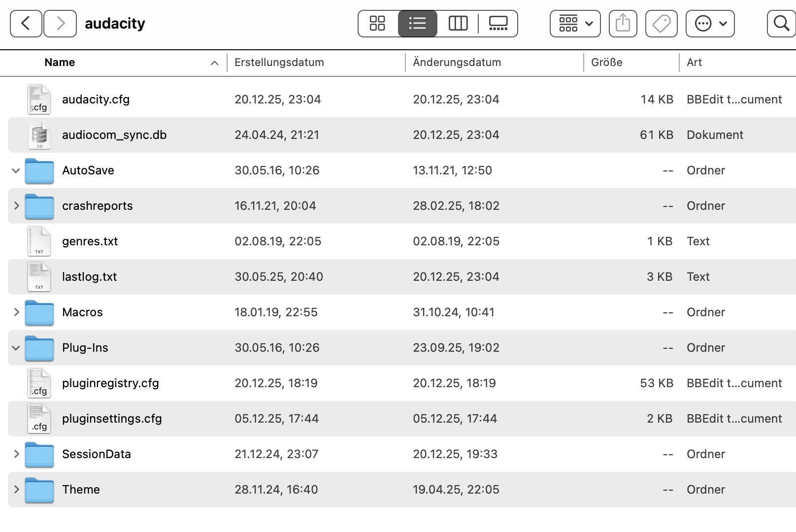The image size is (796, 532).
Task: Expand the Macros folder disclosure arrow
Action: [x=16, y=312]
